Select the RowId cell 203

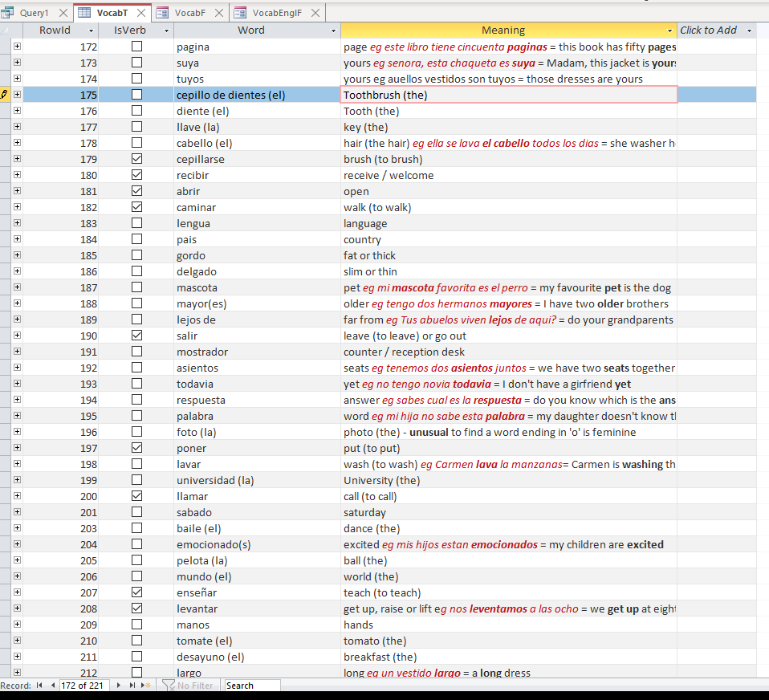(61, 528)
